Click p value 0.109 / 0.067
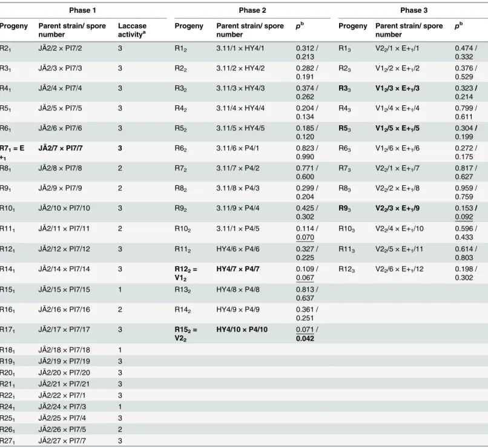This screenshot has width=488, height=448. (x=307, y=273)
